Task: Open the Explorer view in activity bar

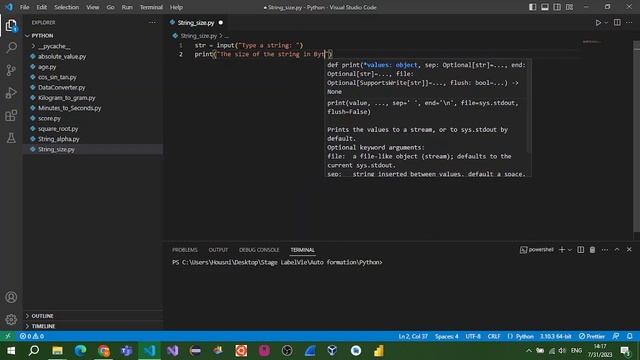Action: pyautogui.click(x=11, y=26)
